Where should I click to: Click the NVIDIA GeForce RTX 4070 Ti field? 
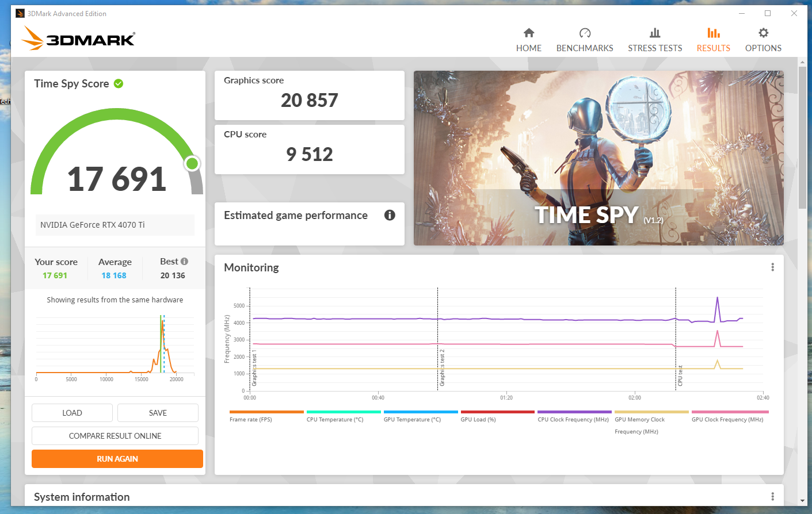[x=115, y=225]
